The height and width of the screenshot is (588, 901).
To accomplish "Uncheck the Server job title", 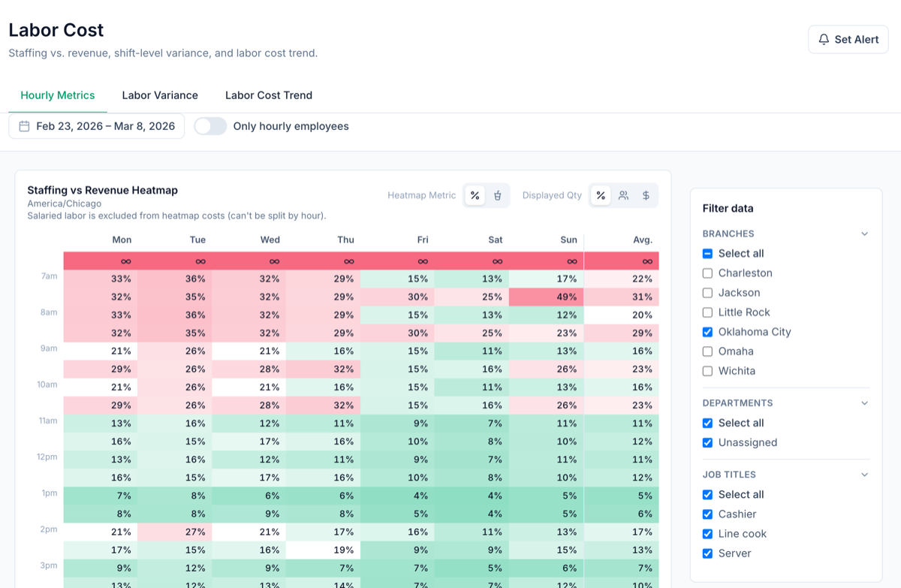I will (707, 553).
